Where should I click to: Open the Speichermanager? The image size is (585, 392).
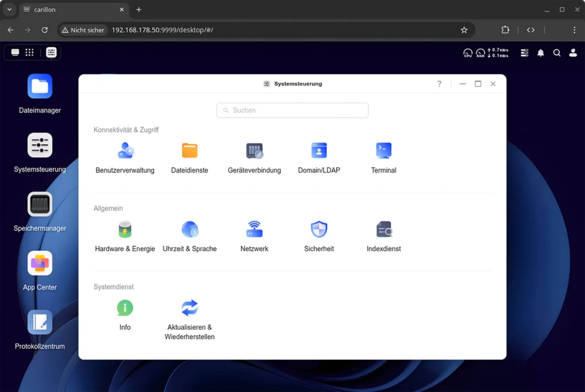(x=39, y=204)
